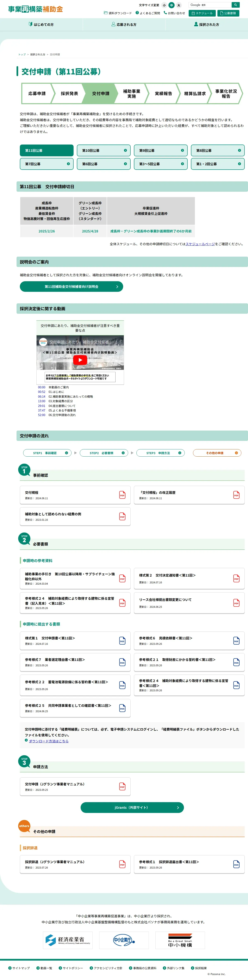Open the 第8回公募 page button
The width and height of the screenshot is (248, 980).
click(x=218, y=150)
